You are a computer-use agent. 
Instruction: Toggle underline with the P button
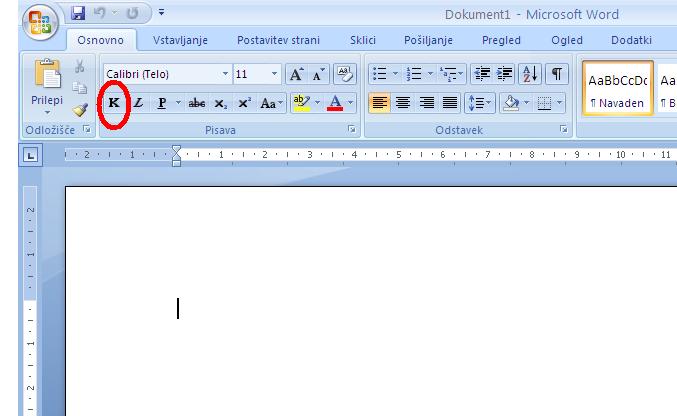(162, 103)
